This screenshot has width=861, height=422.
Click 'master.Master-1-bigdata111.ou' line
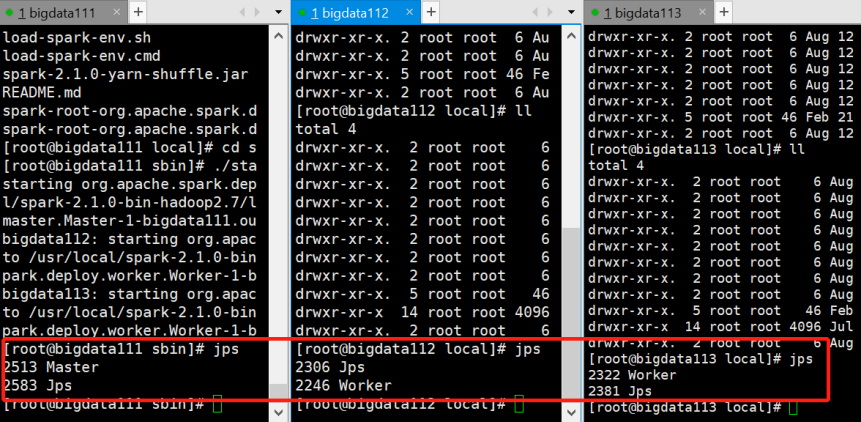130,221
